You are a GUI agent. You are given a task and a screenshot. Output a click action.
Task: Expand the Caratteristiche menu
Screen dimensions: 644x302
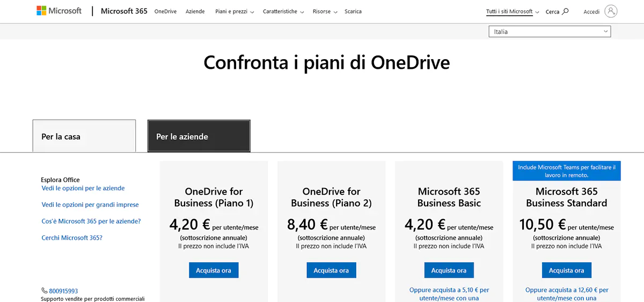pyautogui.click(x=283, y=11)
